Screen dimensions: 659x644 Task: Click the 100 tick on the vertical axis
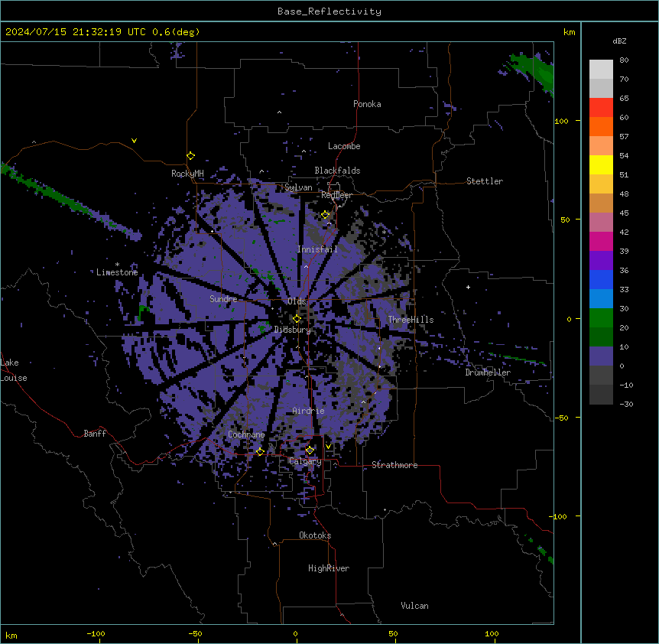[x=561, y=121]
